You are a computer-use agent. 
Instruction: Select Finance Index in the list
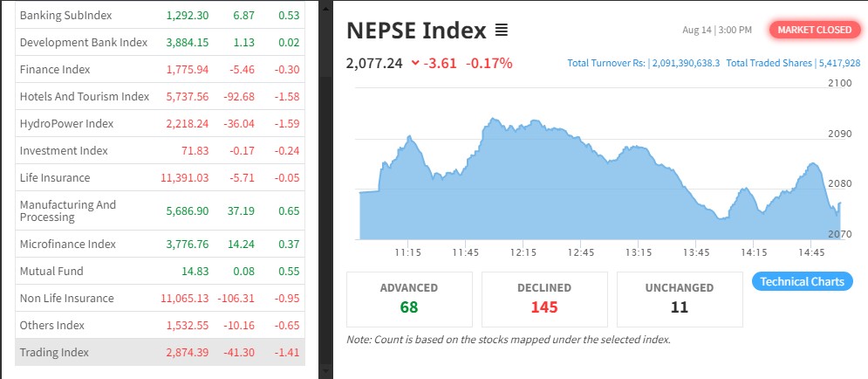pos(55,70)
